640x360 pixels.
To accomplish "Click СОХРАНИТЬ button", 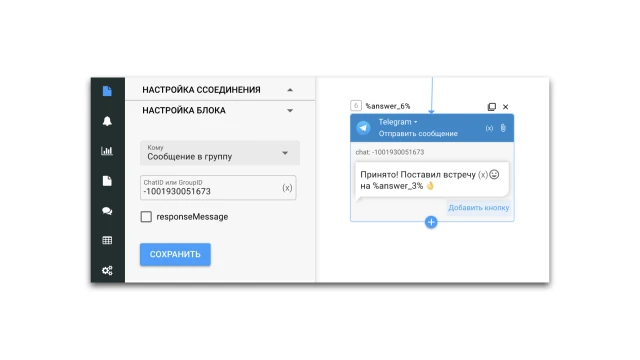I will 175,254.
